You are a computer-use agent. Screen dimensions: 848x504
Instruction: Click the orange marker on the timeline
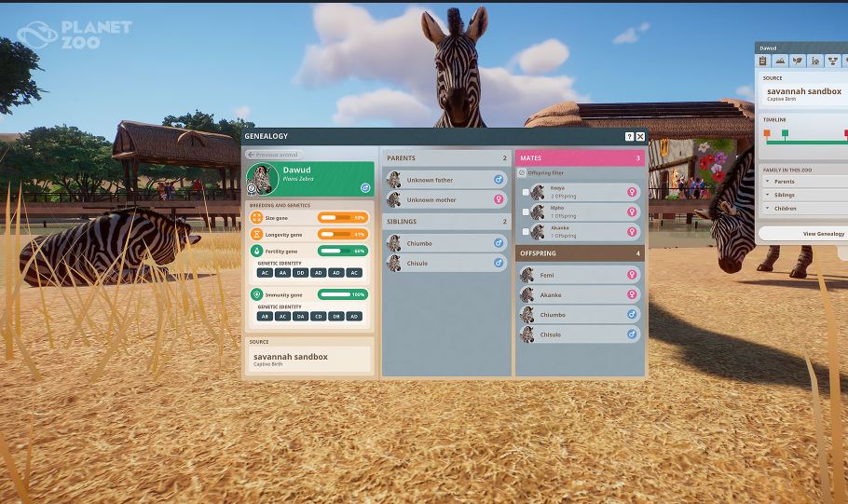point(767,133)
